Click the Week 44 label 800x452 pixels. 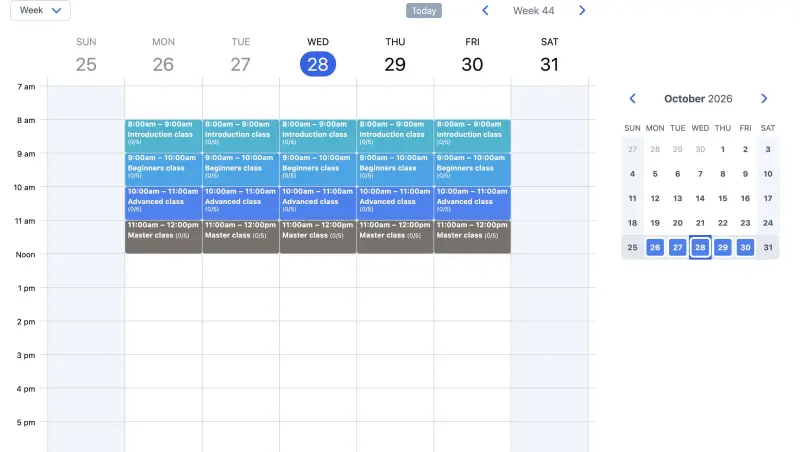point(533,11)
